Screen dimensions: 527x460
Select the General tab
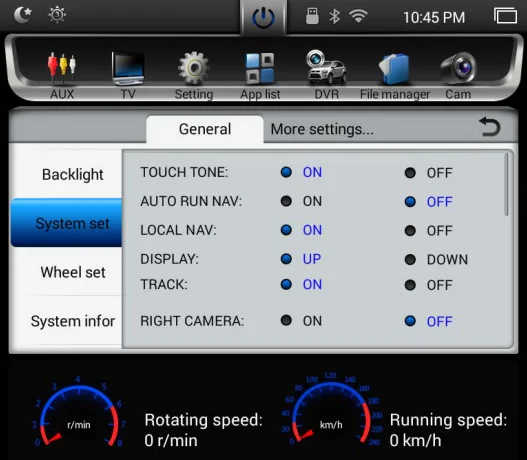point(205,129)
